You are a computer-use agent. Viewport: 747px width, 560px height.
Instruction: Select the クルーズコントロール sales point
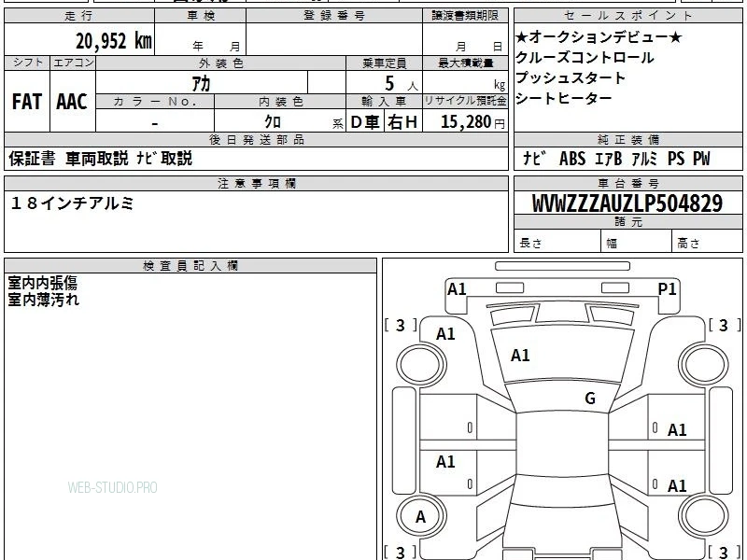(585, 58)
